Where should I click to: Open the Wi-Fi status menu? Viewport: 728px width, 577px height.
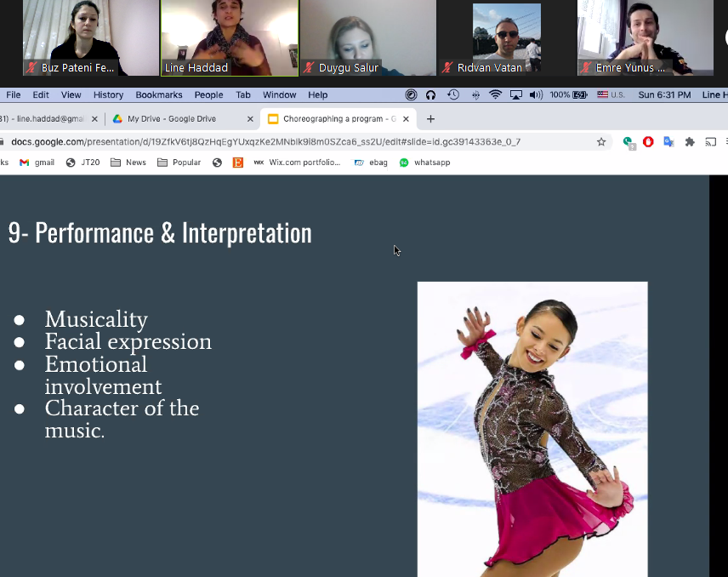click(495, 95)
